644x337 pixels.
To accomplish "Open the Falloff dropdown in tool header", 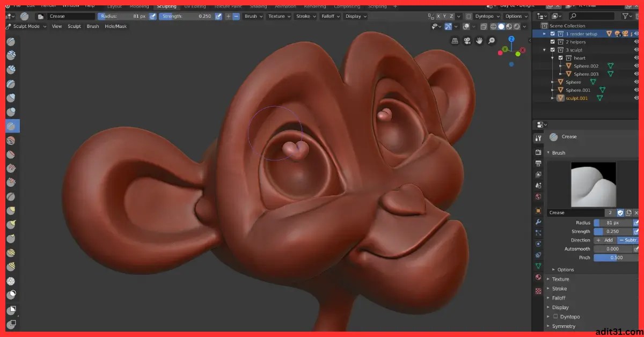I will (x=331, y=16).
